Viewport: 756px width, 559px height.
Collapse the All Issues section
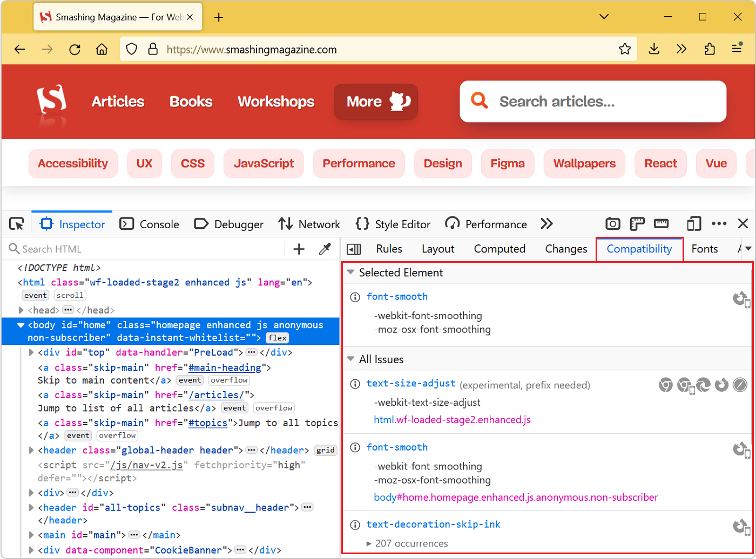point(352,359)
